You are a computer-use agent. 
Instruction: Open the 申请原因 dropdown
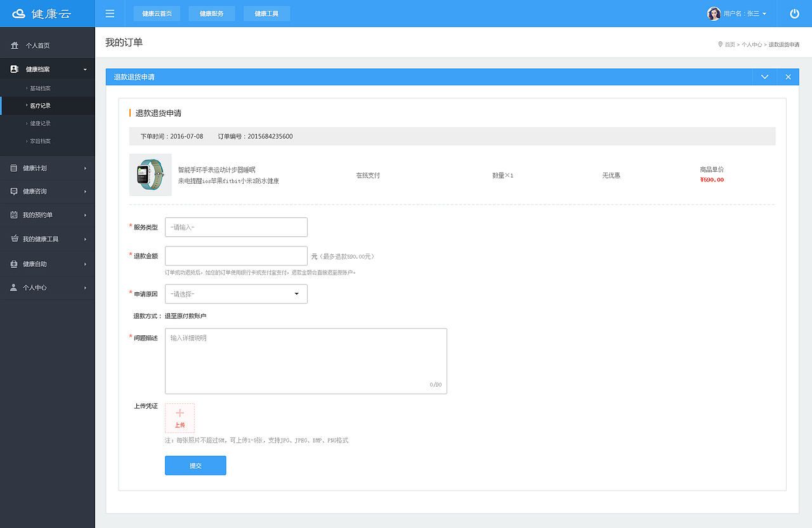(236, 294)
